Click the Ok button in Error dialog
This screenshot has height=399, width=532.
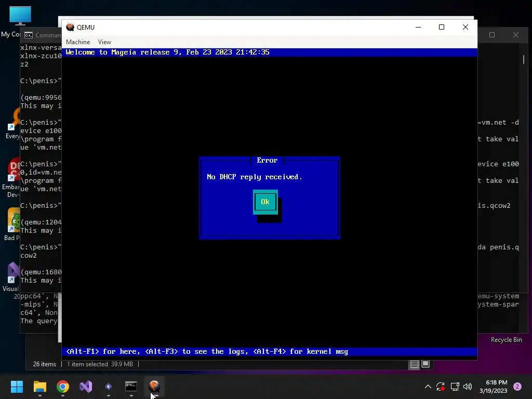[x=265, y=202]
